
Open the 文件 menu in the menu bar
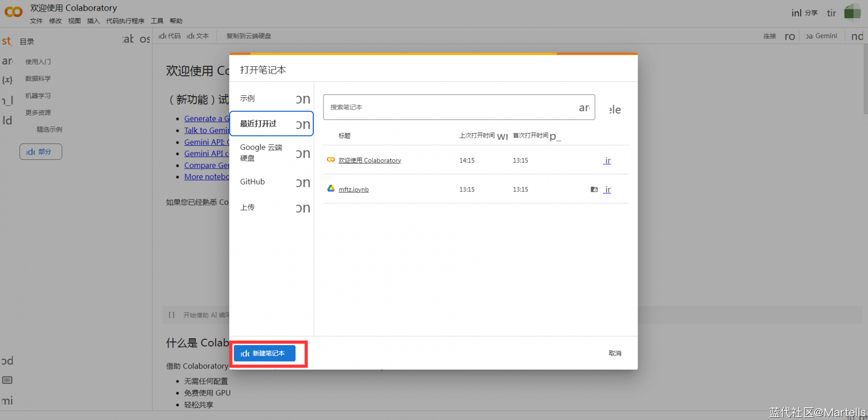(x=36, y=21)
